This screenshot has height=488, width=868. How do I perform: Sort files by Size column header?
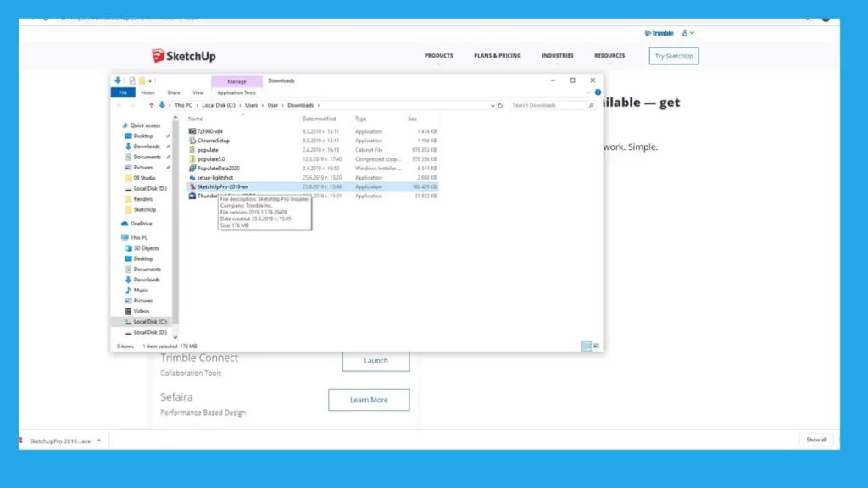[413, 119]
